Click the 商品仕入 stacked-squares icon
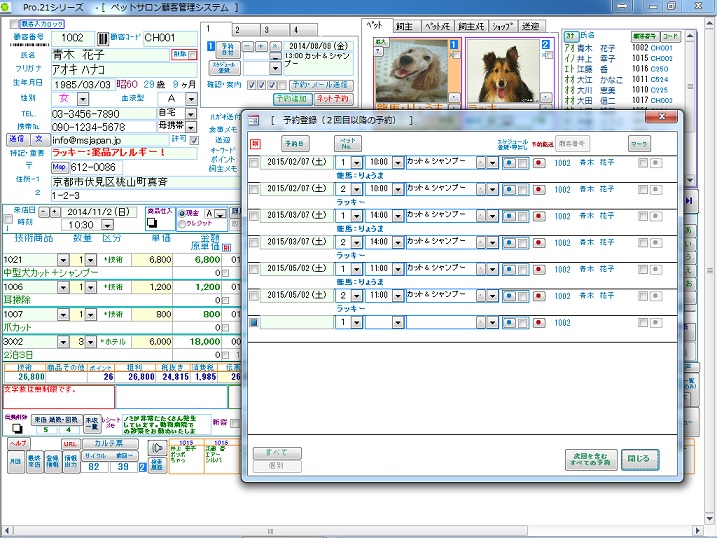This screenshot has height=538, width=717. click(x=152, y=223)
